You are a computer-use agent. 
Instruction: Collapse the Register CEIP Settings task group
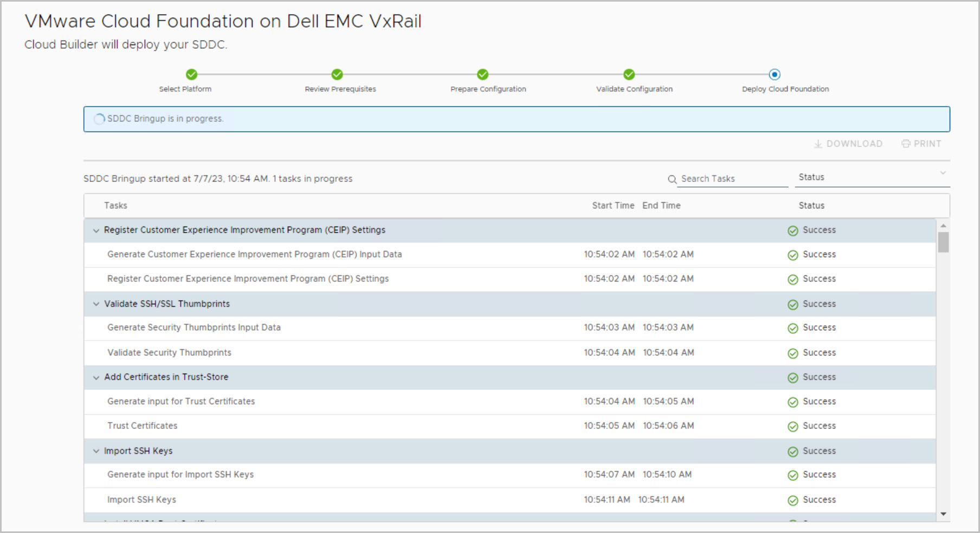click(96, 231)
